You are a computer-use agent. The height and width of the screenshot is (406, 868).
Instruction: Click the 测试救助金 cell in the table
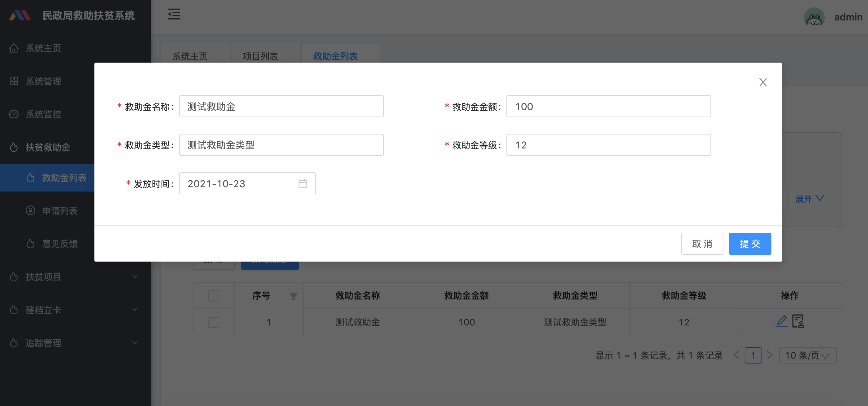point(358,322)
